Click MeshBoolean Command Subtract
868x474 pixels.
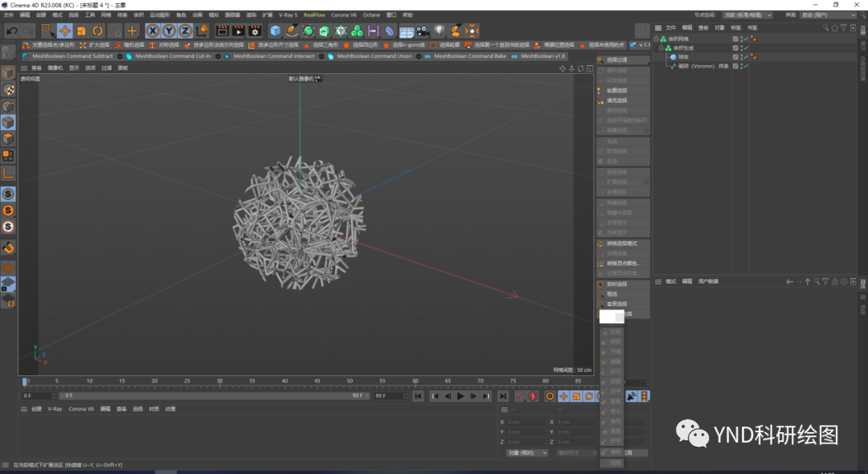click(72, 56)
